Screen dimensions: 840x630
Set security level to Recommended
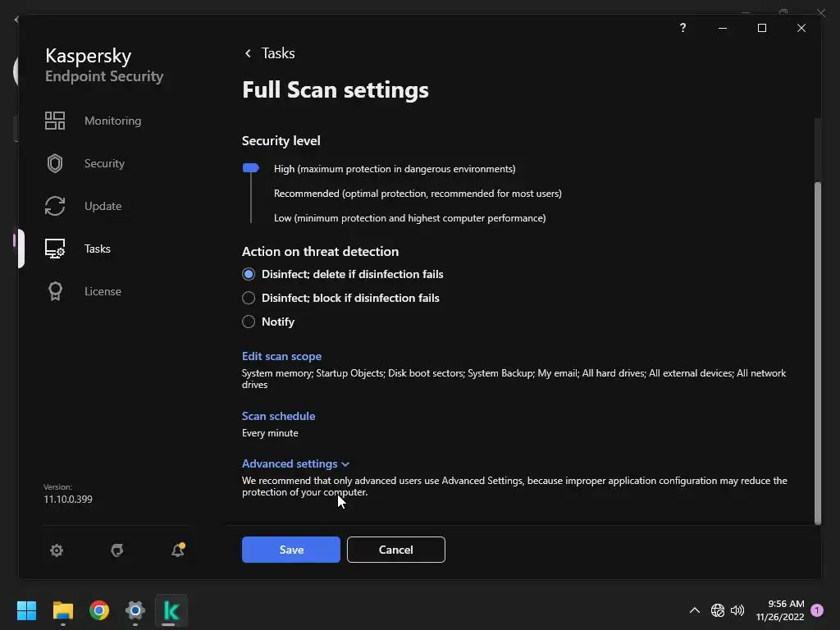pos(418,194)
